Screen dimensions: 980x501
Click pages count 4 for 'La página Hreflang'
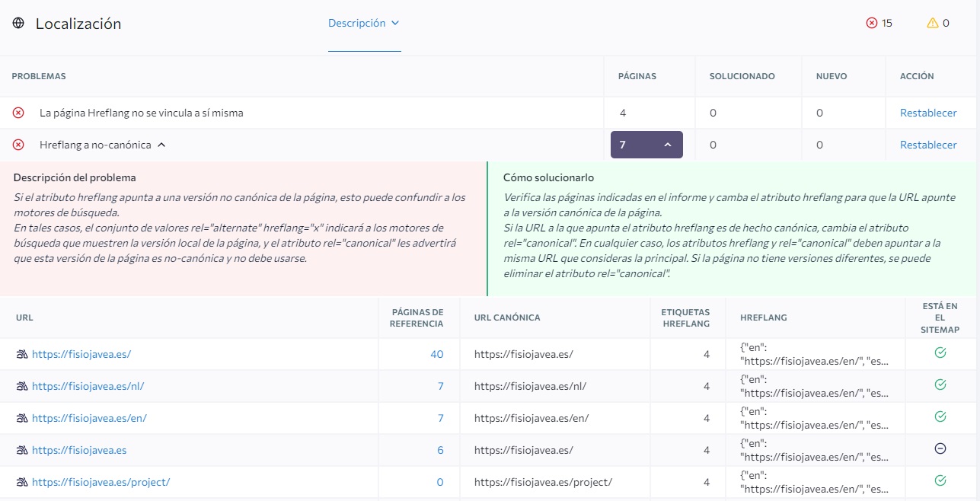(x=623, y=113)
